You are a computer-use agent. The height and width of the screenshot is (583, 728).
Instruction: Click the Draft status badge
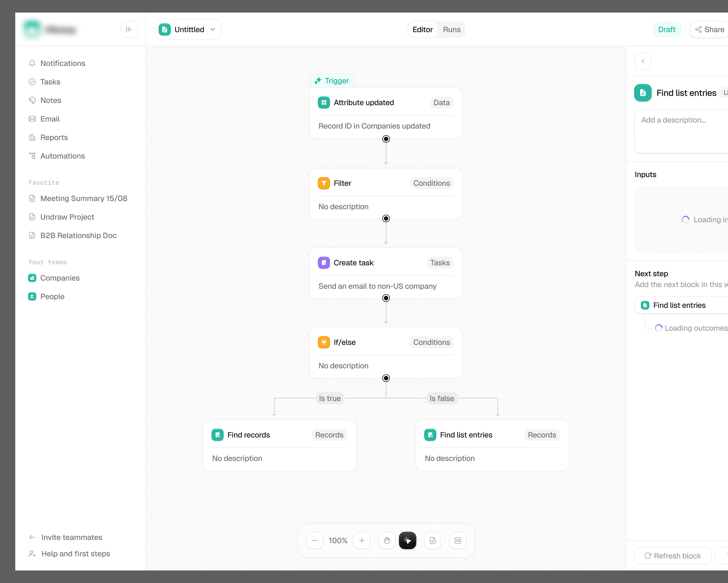(x=667, y=29)
